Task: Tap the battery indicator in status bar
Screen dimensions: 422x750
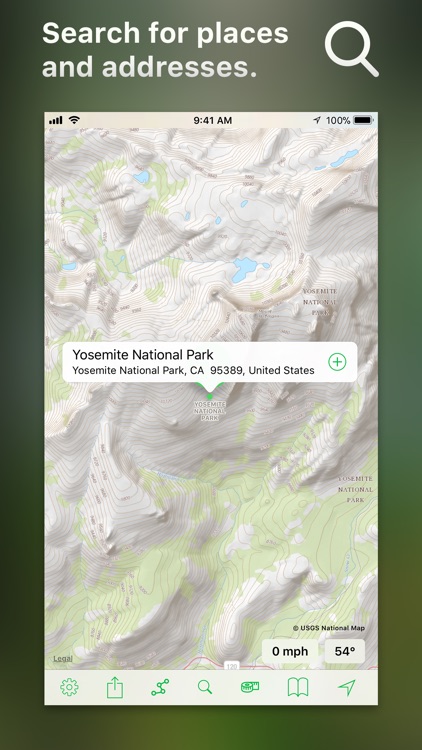Action: 363,120
